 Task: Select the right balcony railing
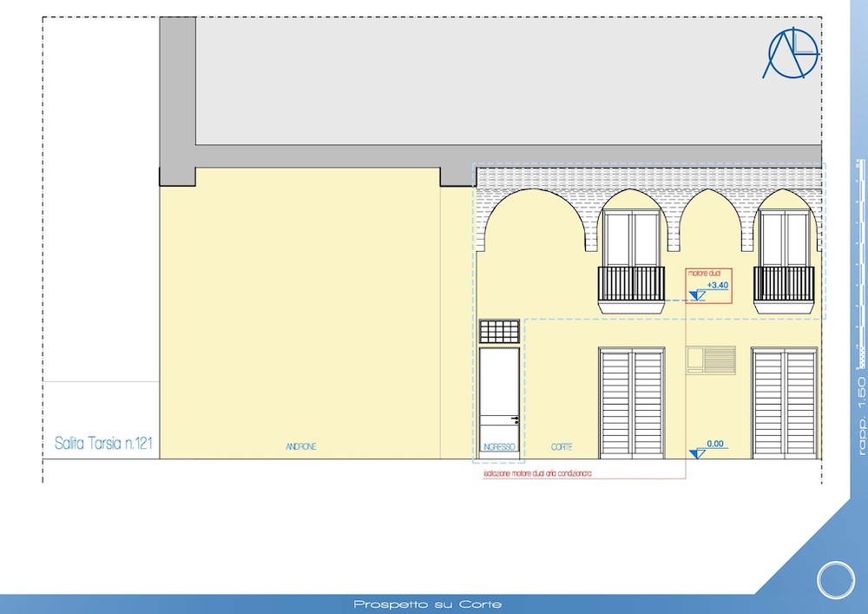pyautogui.click(x=784, y=283)
